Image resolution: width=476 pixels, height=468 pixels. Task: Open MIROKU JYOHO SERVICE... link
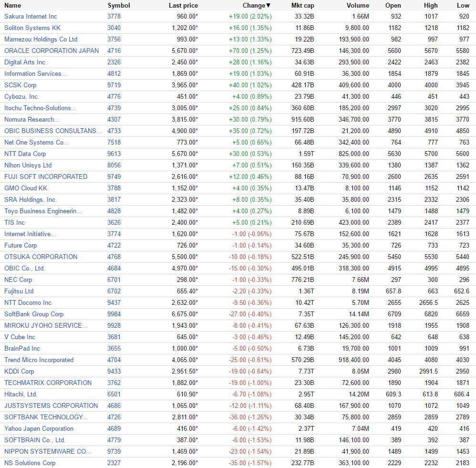coord(46,325)
